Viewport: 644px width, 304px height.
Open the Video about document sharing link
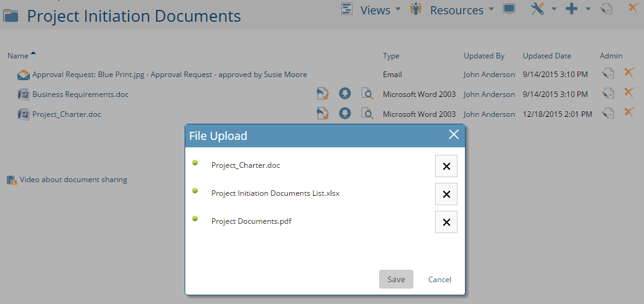[x=73, y=180]
